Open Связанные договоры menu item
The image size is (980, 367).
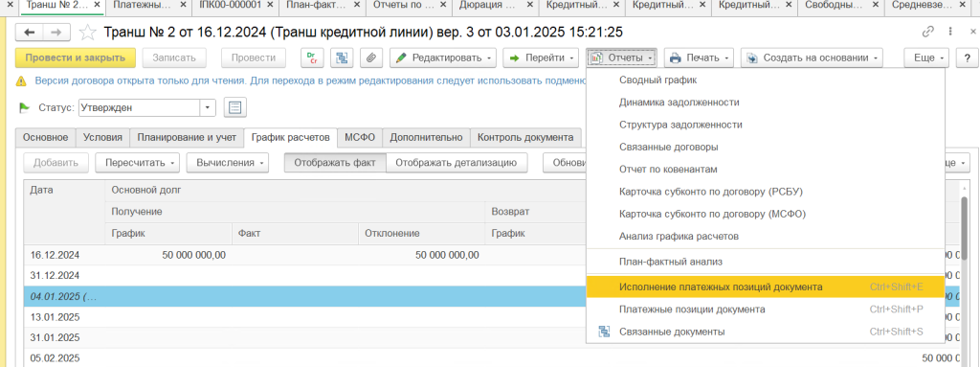click(x=765, y=148)
